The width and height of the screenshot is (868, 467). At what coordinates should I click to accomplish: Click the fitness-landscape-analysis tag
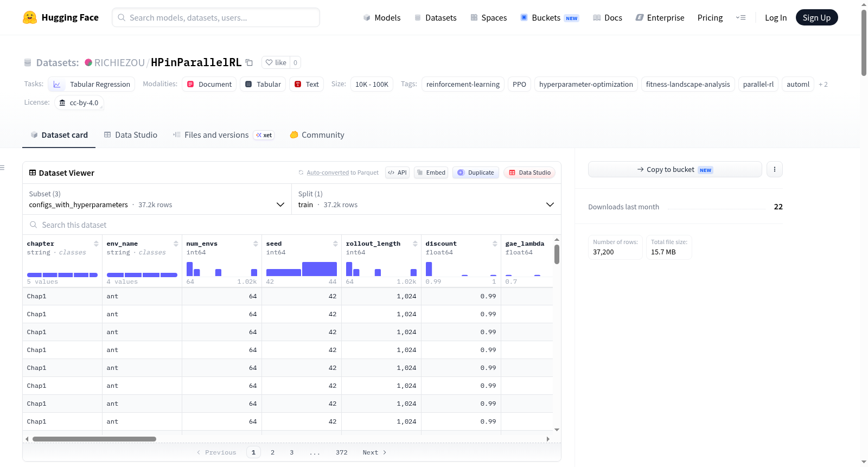[688, 84]
